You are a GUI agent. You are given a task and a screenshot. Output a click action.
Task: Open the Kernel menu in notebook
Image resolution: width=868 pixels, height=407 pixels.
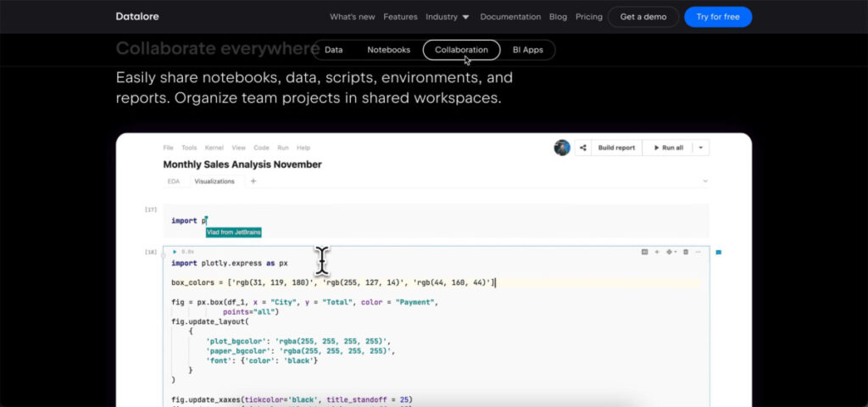pyautogui.click(x=214, y=148)
